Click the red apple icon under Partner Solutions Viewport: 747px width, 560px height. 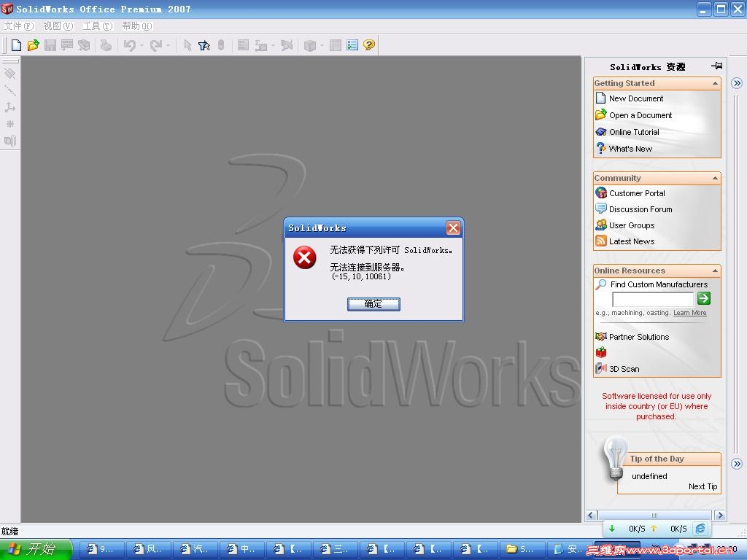click(x=601, y=352)
